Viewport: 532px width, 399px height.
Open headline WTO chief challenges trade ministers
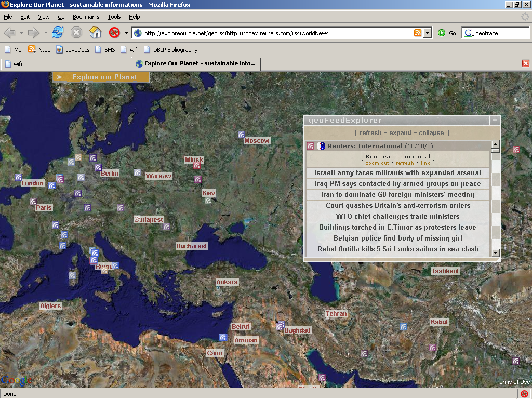coord(397,216)
